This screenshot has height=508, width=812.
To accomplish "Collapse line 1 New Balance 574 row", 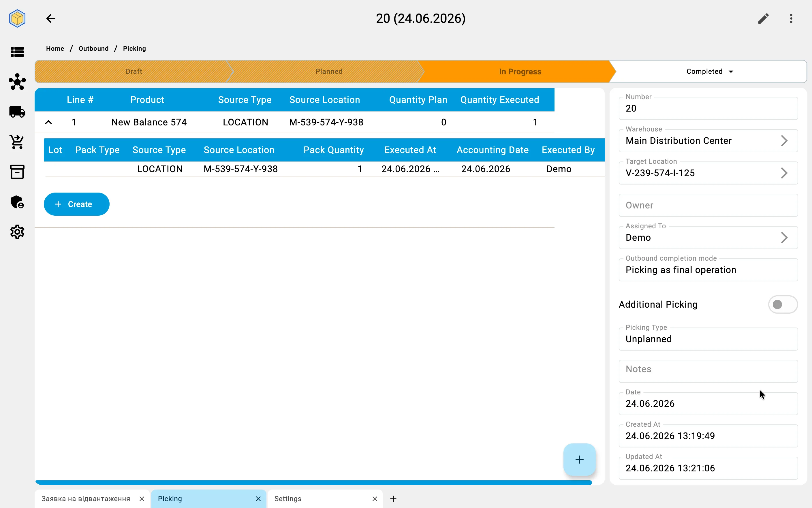I will 48,122.
